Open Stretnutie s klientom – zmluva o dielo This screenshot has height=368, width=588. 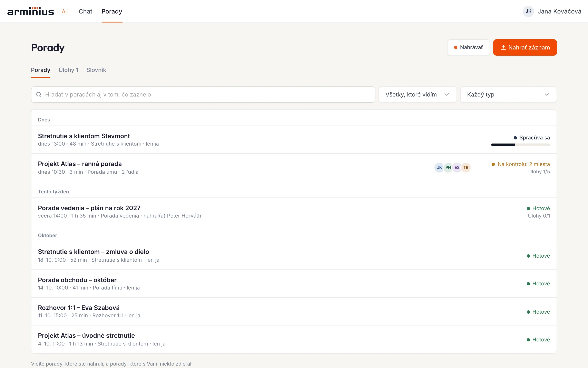pos(294,256)
